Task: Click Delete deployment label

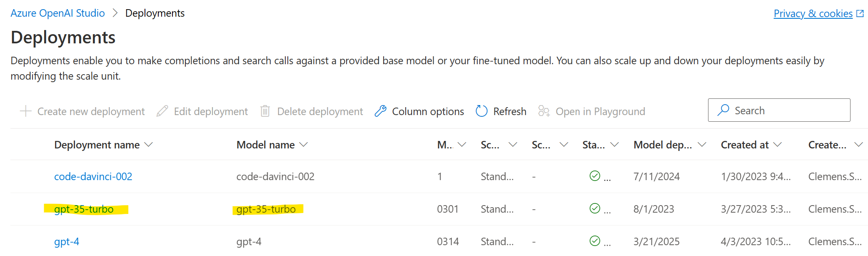Action: [320, 111]
